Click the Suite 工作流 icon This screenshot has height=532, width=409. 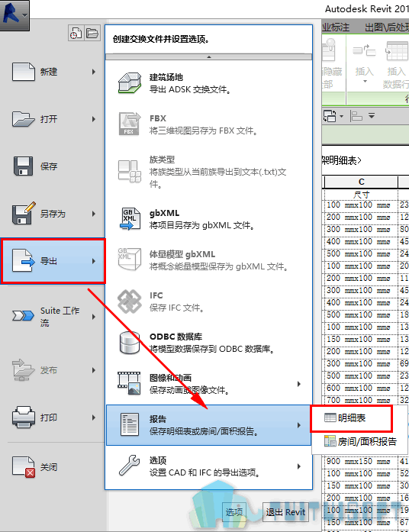pyautogui.click(x=24, y=316)
